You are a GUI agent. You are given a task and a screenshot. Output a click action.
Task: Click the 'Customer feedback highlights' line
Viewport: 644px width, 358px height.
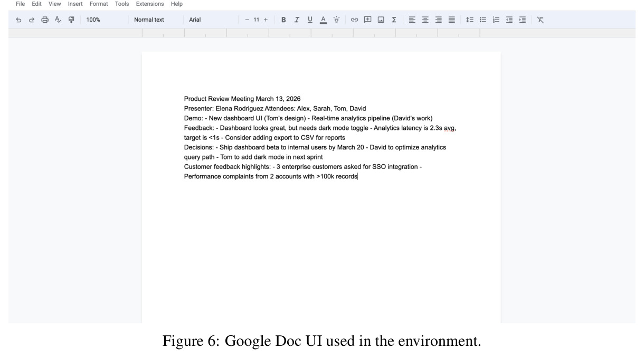pyautogui.click(x=303, y=166)
